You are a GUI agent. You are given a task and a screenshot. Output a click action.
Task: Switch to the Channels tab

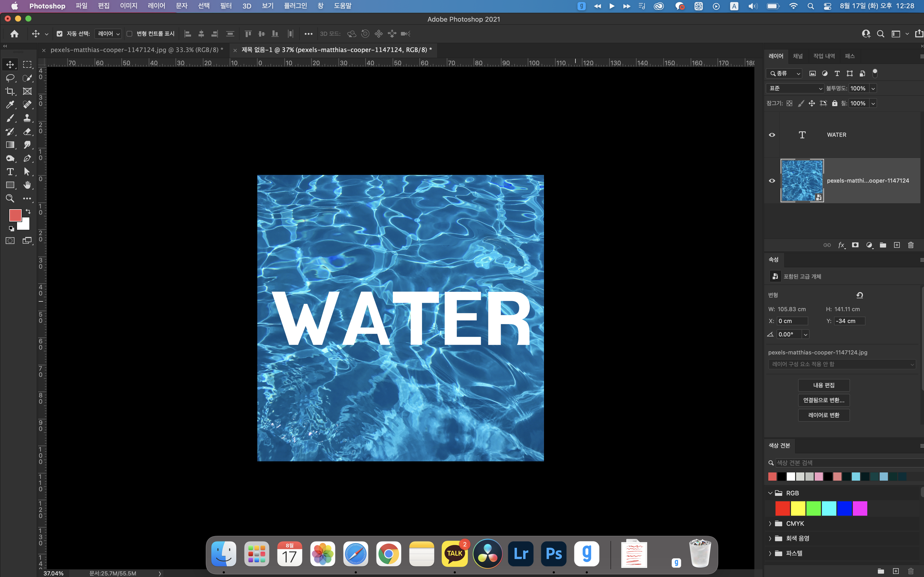(x=798, y=56)
